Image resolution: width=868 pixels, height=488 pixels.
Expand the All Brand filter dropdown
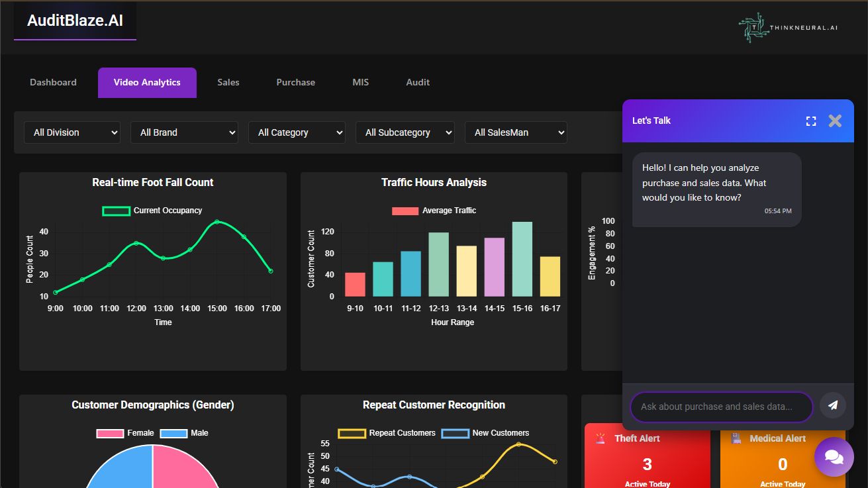click(184, 132)
